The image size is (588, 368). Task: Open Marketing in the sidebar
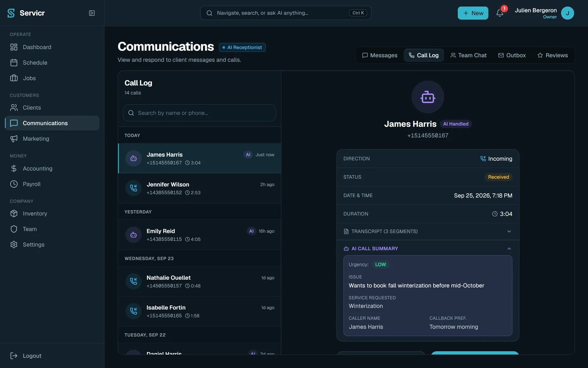(x=52, y=138)
